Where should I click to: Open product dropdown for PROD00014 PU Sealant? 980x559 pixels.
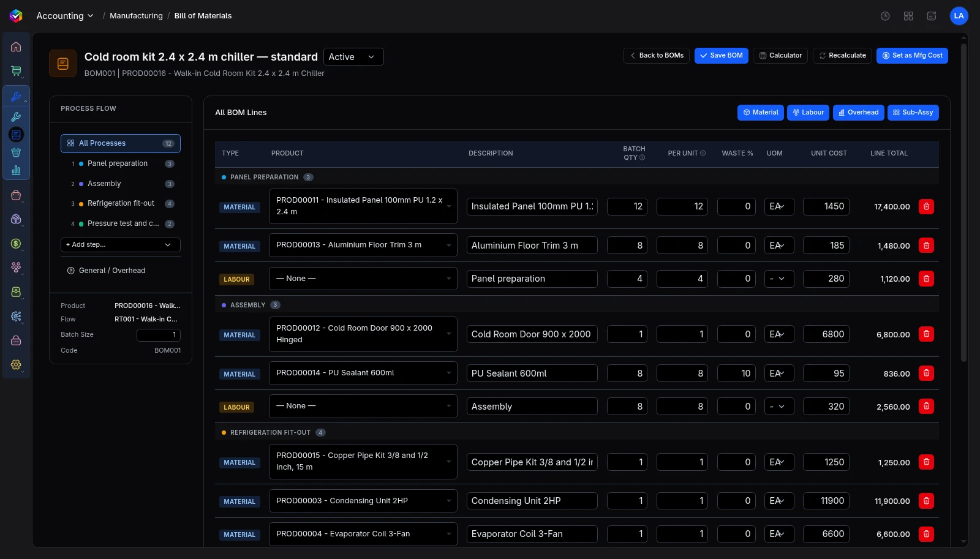363,373
